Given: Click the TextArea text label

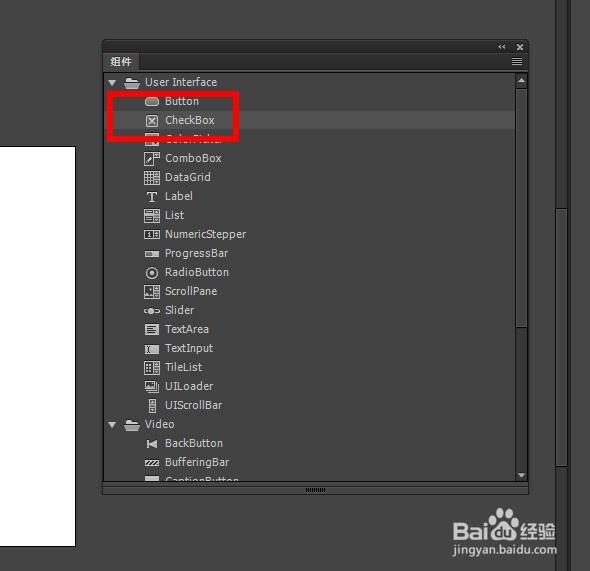Looking at the screenshot, I should [187, 329].
